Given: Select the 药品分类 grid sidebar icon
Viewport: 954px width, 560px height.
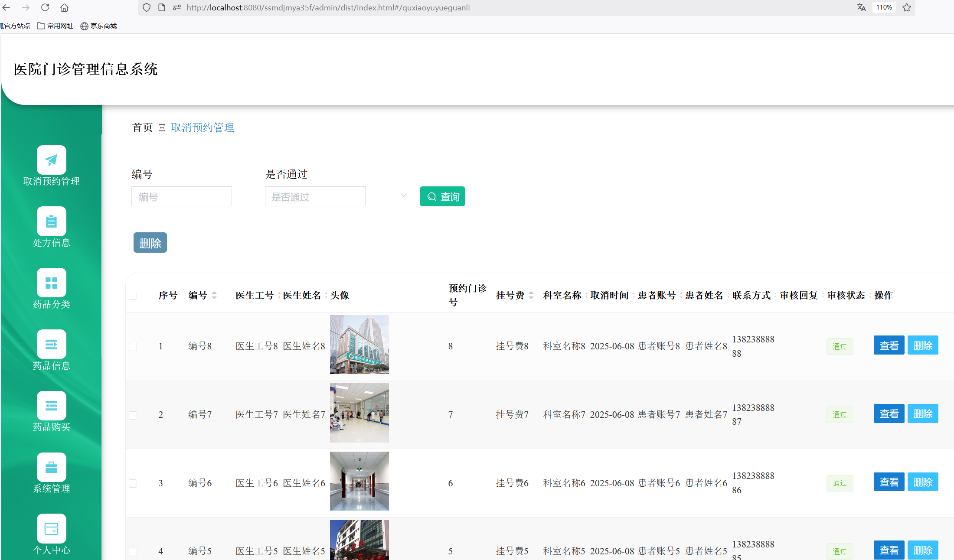Looking at the screenshot, I should click(51, 283).
